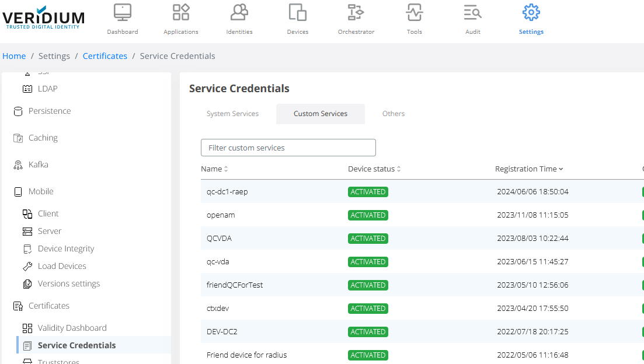Sort by Registration Time column
Image resolution: width=644 pixels, height=364 pixels.
(528, 169)
